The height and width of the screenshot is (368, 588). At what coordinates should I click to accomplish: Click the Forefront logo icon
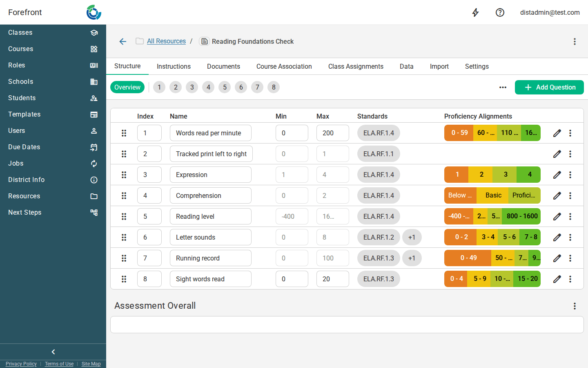pyautogui.click(x=94, y=12)
